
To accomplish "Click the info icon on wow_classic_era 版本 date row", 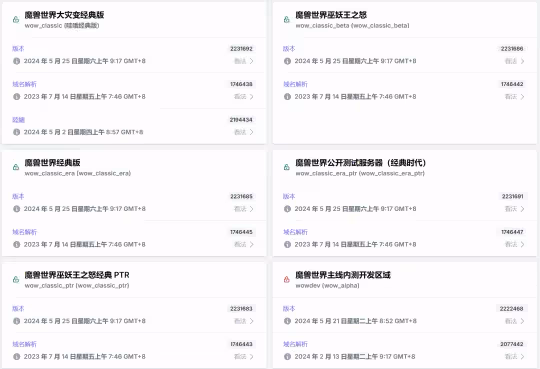I will tap(17, 209).
